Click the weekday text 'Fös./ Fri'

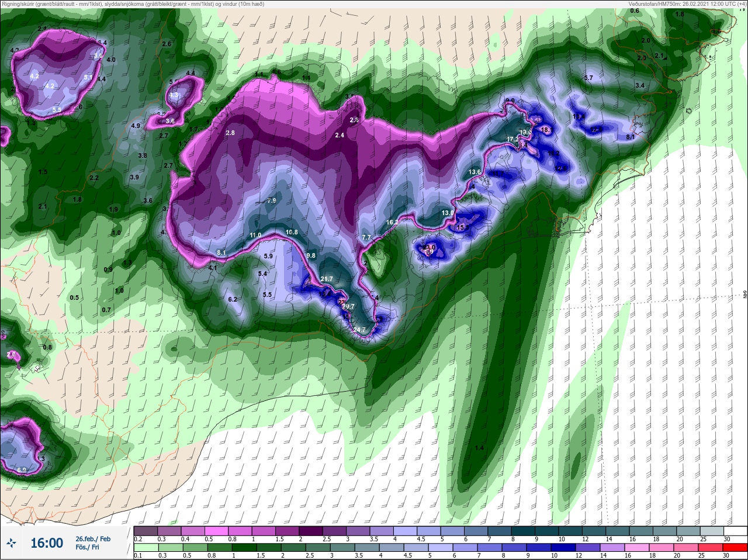(88, 548)
